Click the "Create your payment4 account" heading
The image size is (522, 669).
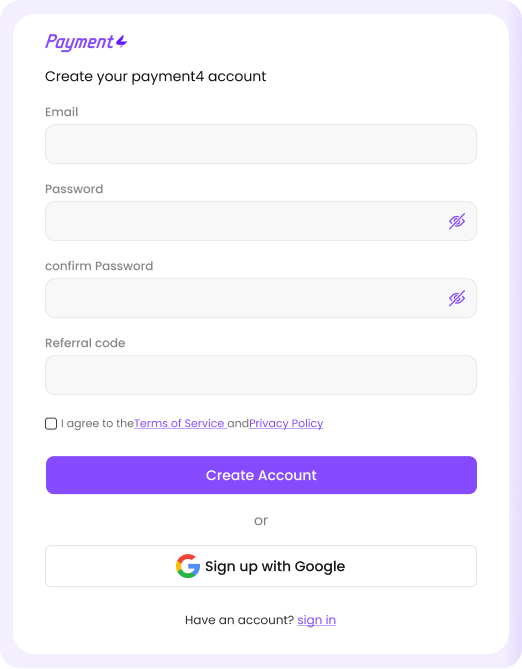tap(155, 76)
